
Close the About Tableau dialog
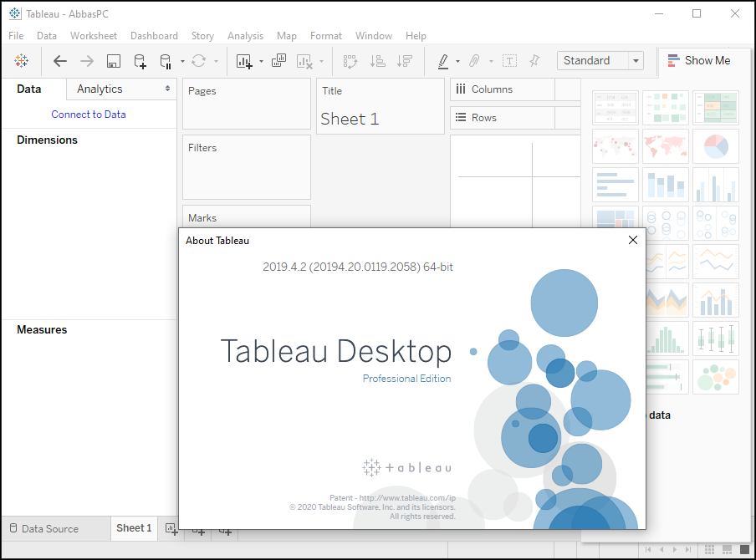click(x=633, y=240)
